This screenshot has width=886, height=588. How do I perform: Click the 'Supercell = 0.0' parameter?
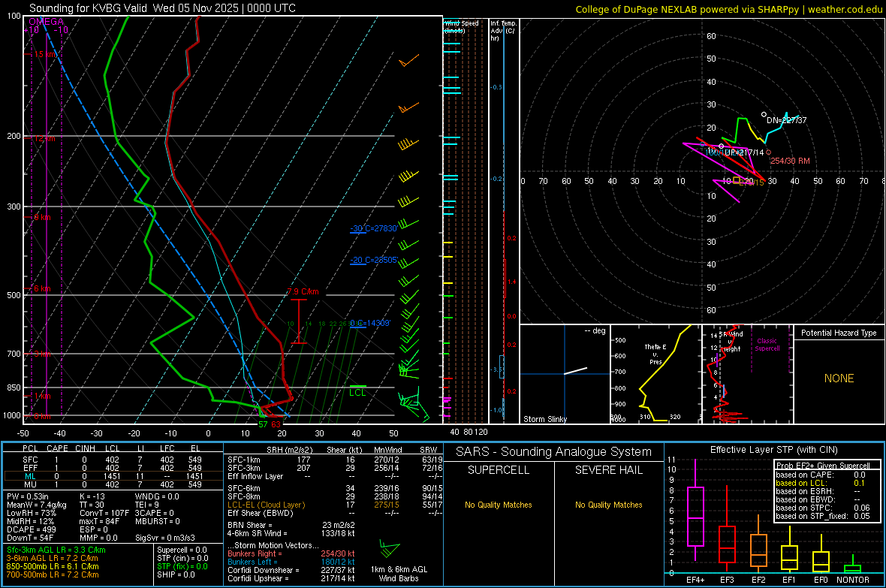(182, 550)
